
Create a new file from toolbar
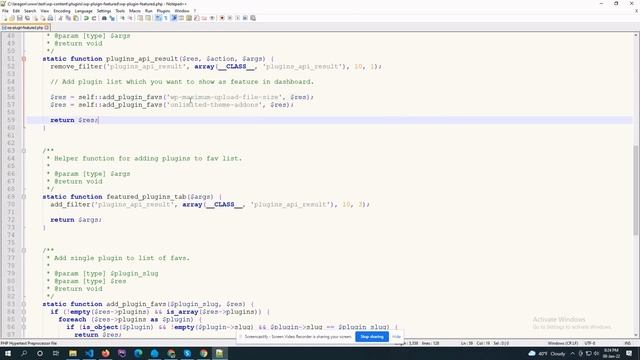(x=5, y=18)
